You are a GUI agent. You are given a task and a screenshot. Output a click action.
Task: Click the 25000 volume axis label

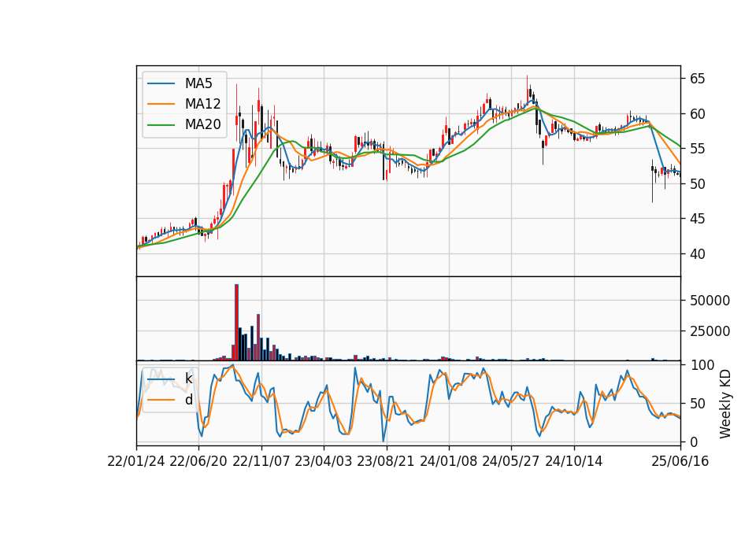pos(710,331)
